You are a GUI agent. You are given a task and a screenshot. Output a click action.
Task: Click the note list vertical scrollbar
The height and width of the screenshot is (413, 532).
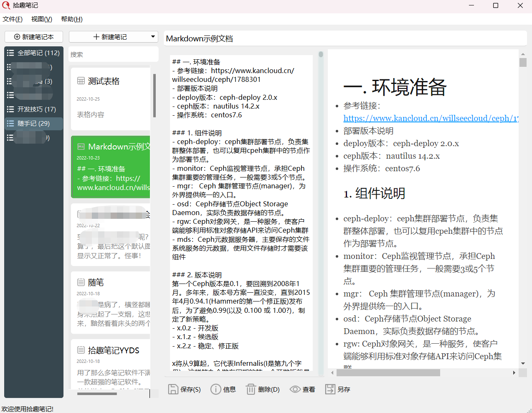click(155, 96)
